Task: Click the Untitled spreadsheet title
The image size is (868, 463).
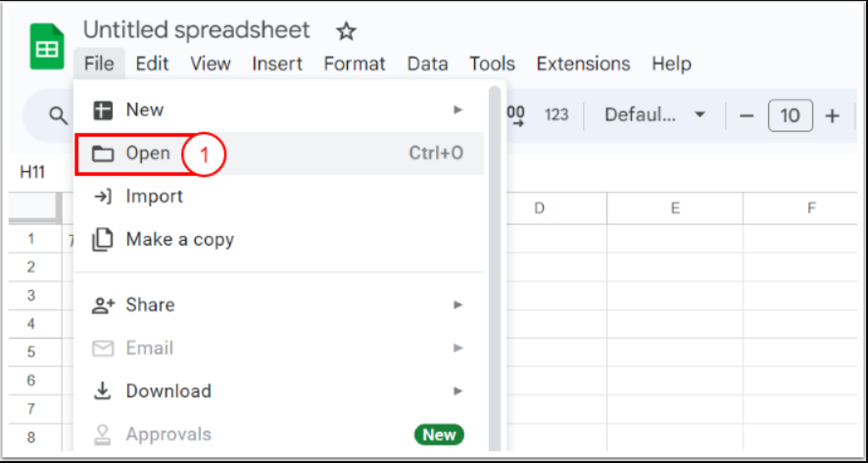Action: click(x=196, y=30)
